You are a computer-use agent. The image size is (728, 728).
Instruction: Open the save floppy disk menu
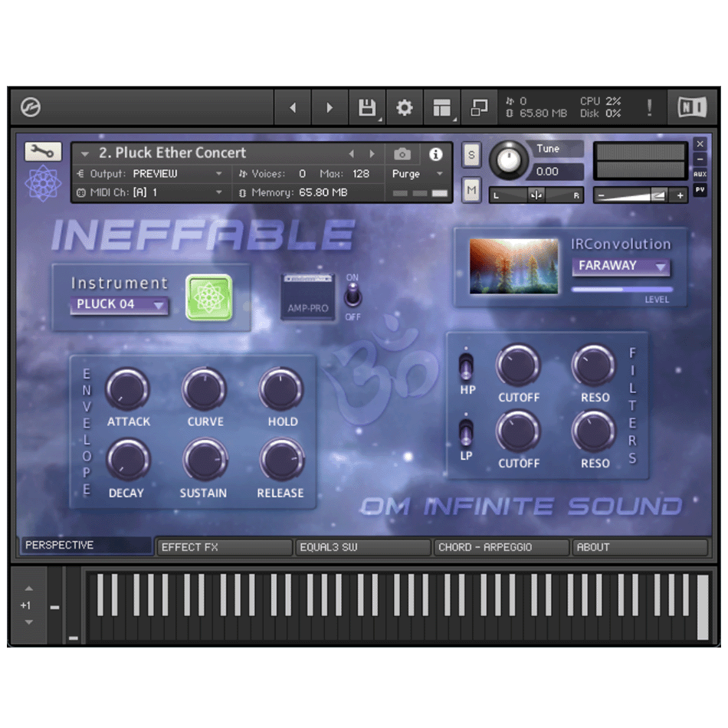(367, 108)
